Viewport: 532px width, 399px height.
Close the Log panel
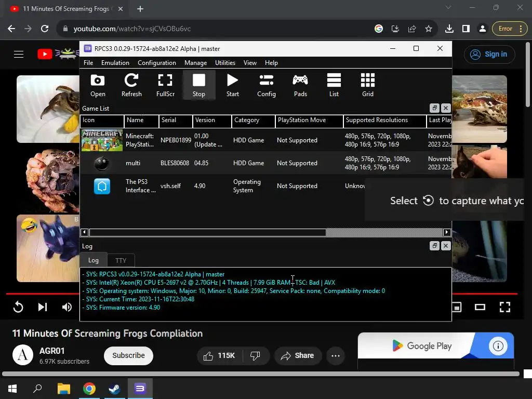446,246
